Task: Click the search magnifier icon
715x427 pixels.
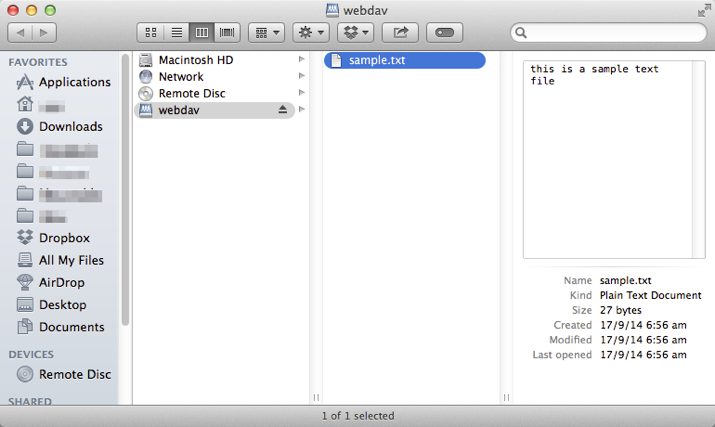Action: click(521, 33)
